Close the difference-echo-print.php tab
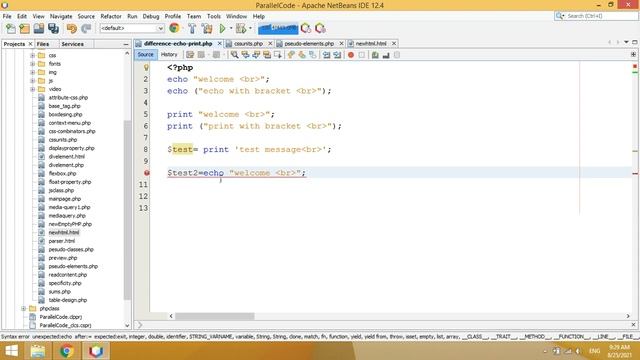 pyautogui.click(x=220, y=43)
